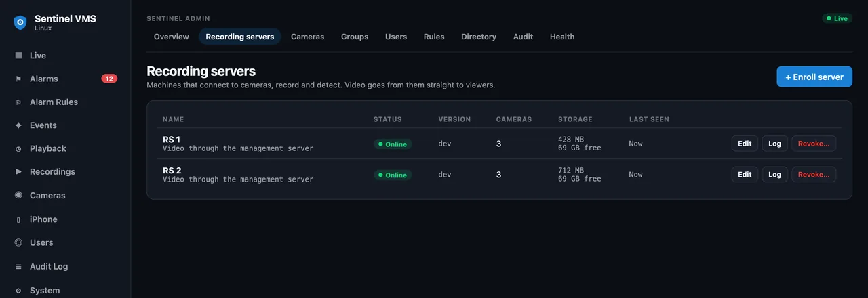The image size is (868, 298).
Task: Select the Recording servers tab
Action: coord(240,37)
